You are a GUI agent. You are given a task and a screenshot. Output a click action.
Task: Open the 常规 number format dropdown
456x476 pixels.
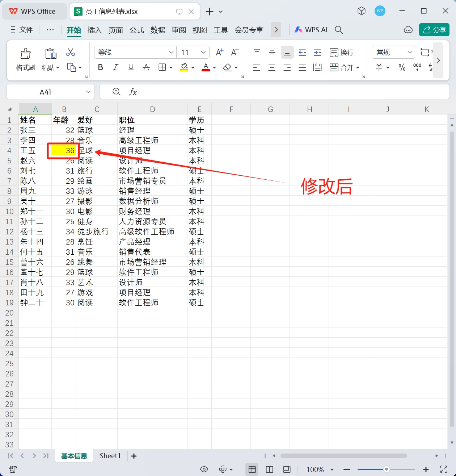click(x=393, y=52)
